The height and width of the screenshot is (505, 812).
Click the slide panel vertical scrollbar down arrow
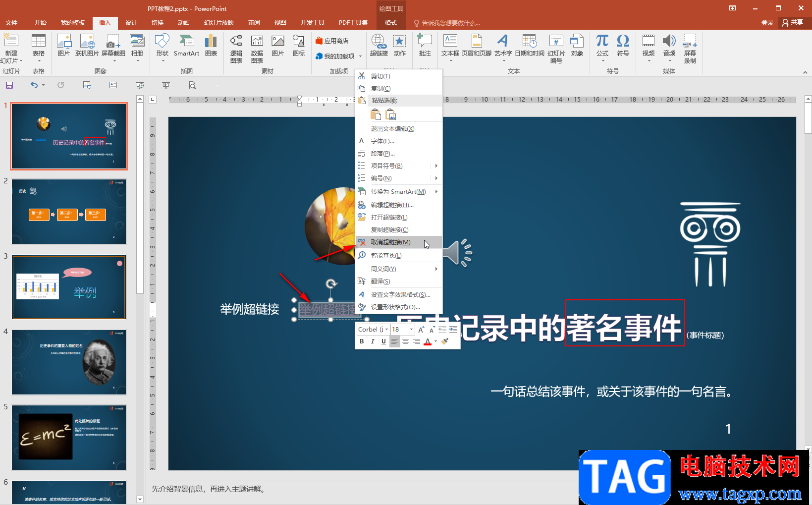(140, 500)
